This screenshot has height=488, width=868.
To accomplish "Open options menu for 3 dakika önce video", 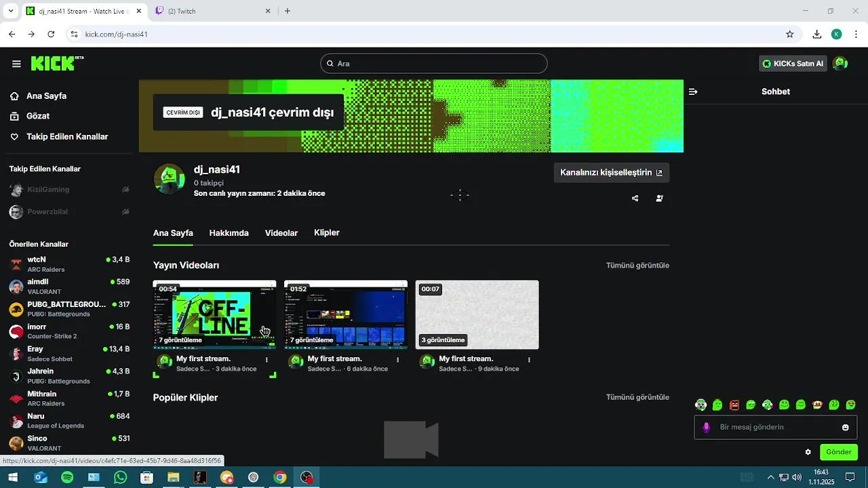I will click(x=267, y=360).
